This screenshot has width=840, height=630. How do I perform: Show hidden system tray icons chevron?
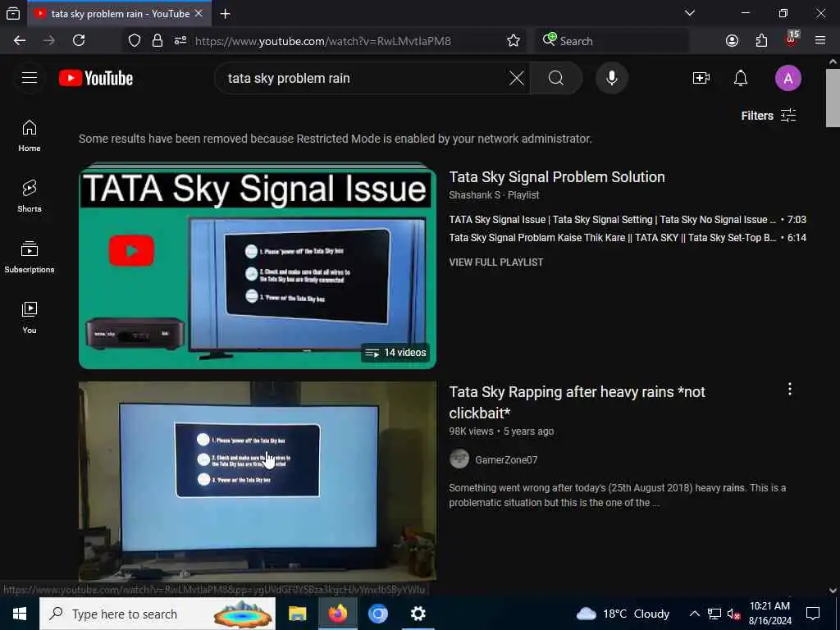point(694,614)
